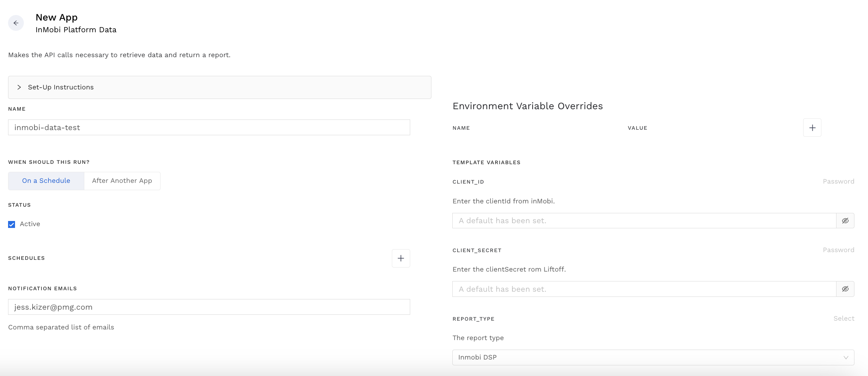This screenshot has height=376, width=868.
Task: Switch to the After Another App tab
Action: [x=122, y=181]
